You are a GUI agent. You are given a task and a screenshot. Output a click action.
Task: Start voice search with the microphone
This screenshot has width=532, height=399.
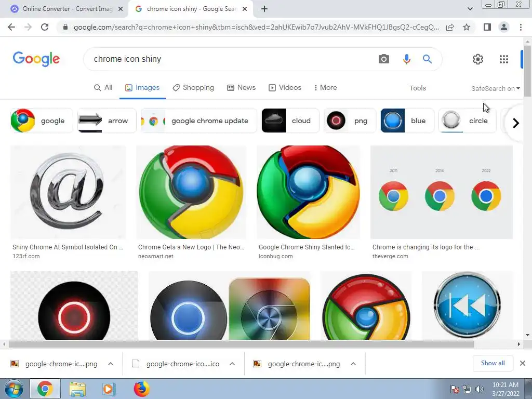(x=406, y=59)
